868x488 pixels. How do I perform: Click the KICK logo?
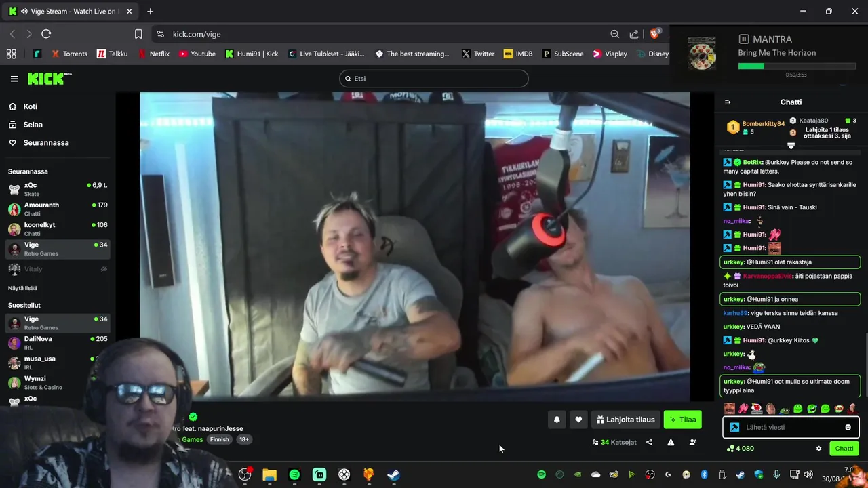[x=50, y=79]
